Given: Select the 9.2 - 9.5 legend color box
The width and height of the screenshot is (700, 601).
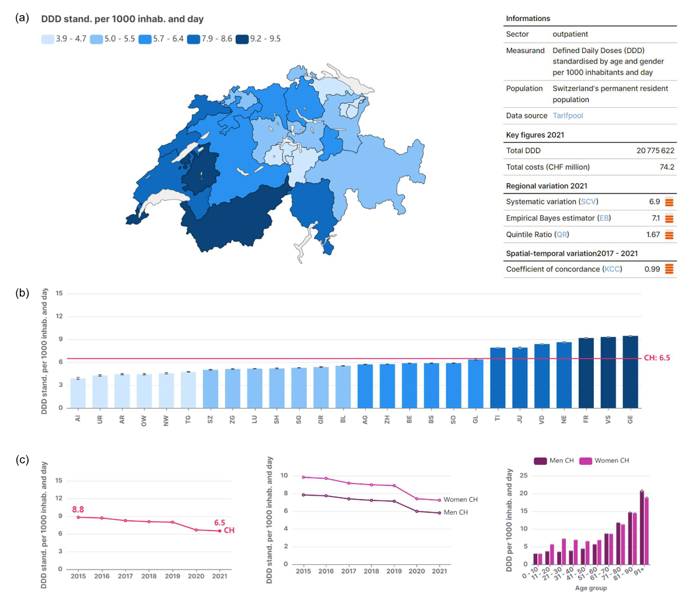Looking at the screenshot, I should (242, 39).
